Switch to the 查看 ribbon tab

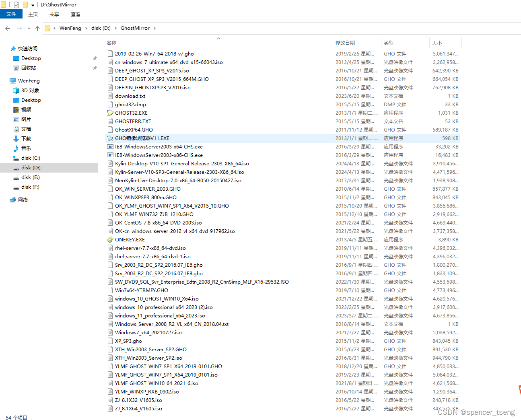click(x=76, y=14)
